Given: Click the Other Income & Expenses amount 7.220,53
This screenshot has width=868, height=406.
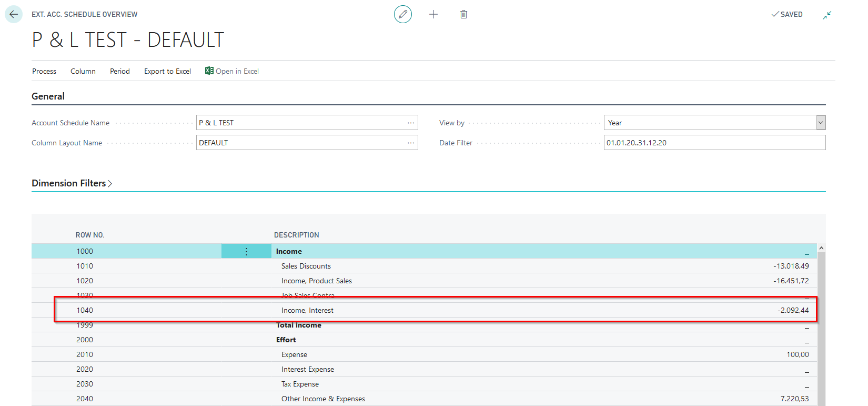Looking at the screenshot, I should click(794, 399).
